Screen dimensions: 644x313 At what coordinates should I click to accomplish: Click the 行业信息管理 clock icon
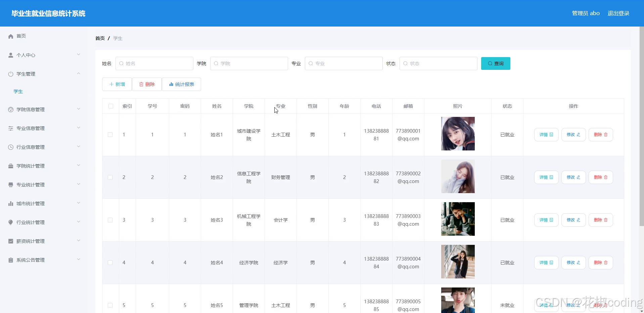pos(11,147)
